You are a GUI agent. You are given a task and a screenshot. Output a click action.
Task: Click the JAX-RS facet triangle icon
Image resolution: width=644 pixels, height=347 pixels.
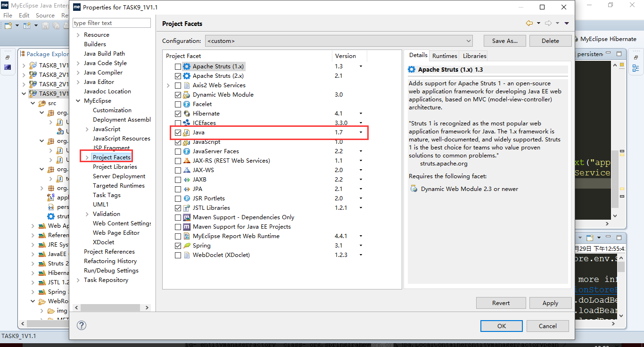(x=187, y=161)
